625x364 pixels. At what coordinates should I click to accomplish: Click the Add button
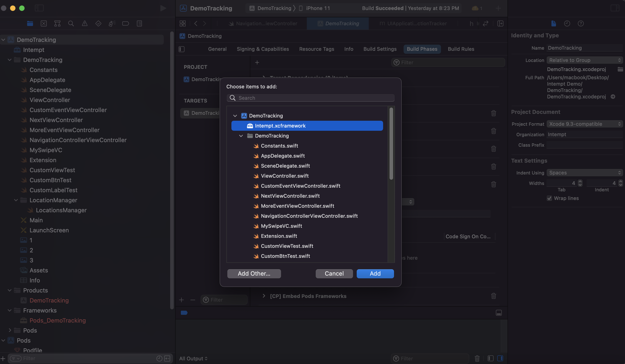(x=375, y=274)
